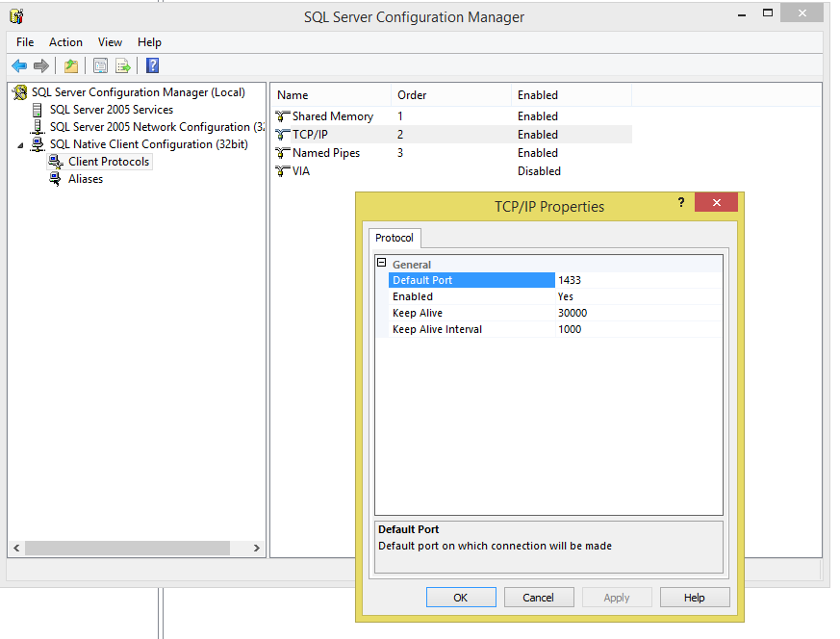Open the File menu
The image size is (840, 639).
click(x=25, y=42)
